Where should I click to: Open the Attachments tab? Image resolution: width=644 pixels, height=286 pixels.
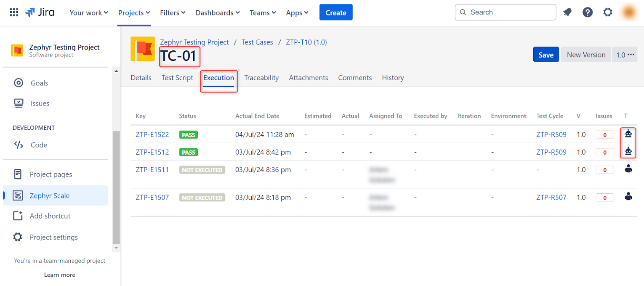point(308,78)
